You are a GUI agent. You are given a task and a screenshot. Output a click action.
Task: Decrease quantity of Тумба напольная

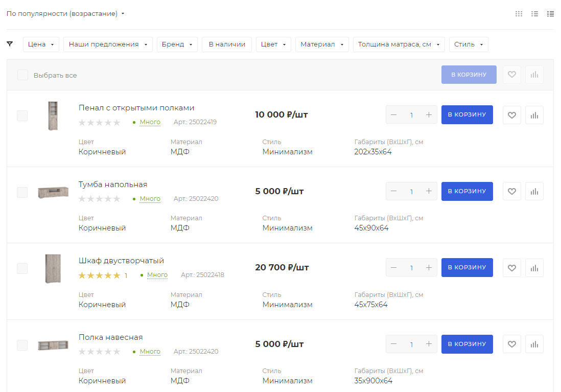pos(394,191)
